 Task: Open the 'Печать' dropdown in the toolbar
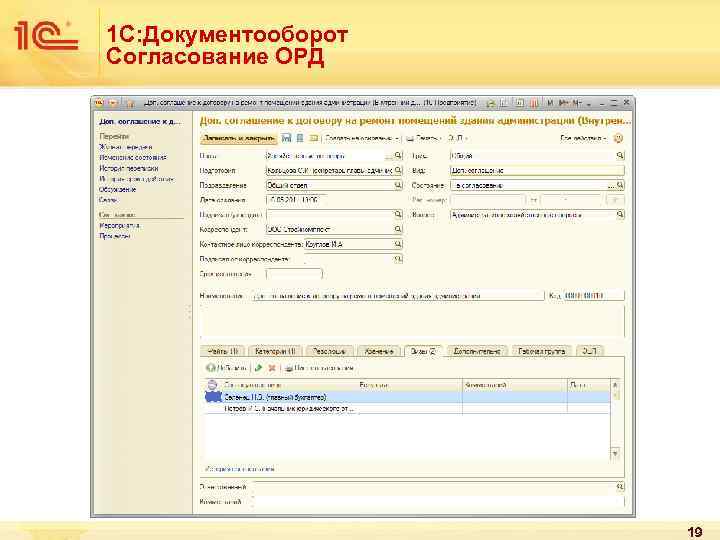[423, 138]
